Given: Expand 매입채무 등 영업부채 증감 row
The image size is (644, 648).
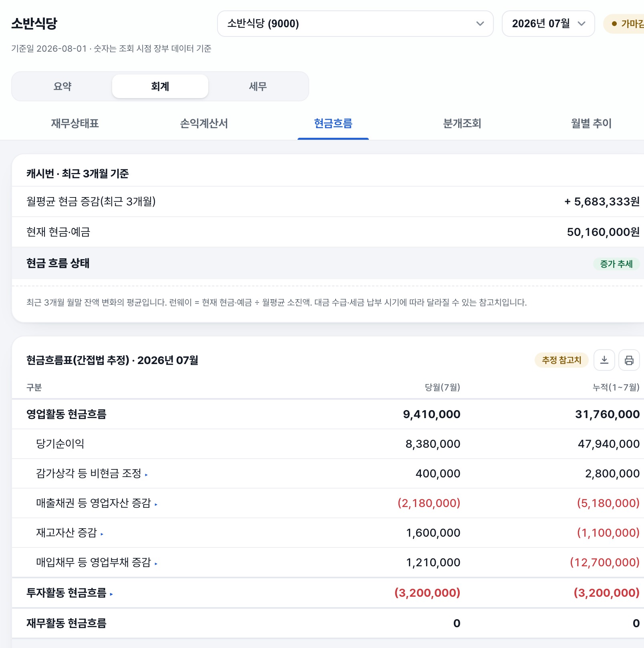Looking at the screenshot, I should (156, 563).
